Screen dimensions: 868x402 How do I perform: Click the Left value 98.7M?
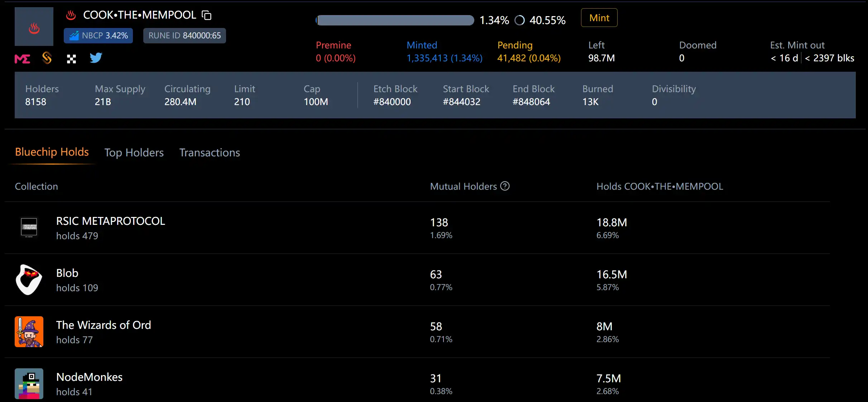coord(601,58)
